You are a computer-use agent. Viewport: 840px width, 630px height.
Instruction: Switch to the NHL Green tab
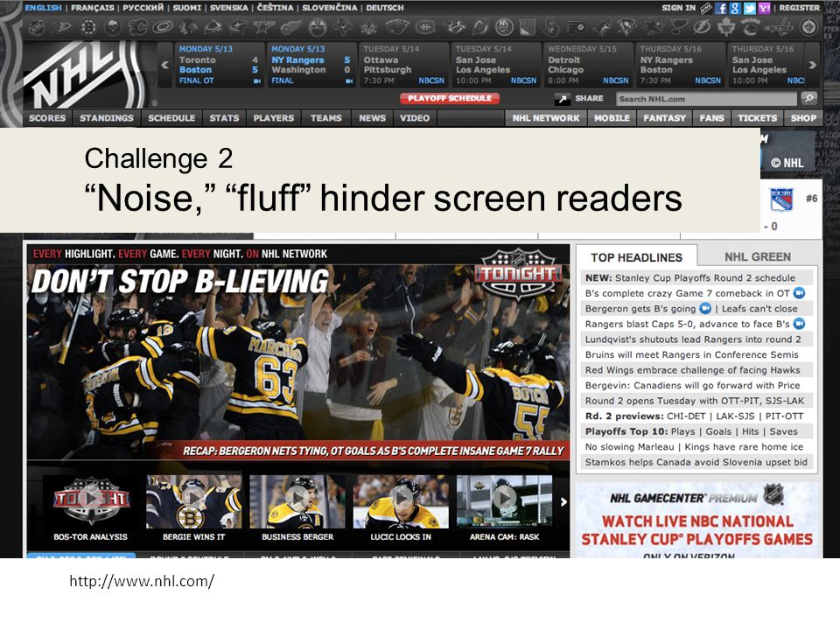pyautogui.click(x=758, y=256)
